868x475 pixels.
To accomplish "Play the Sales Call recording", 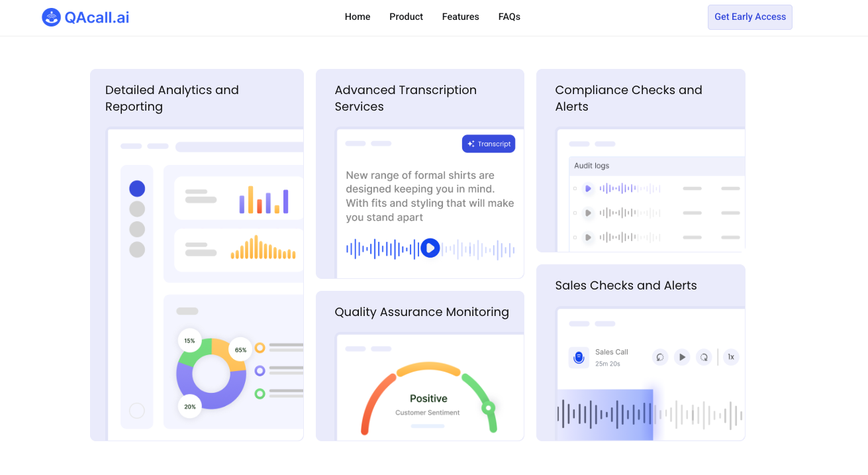I will click(x=682, y=357).
